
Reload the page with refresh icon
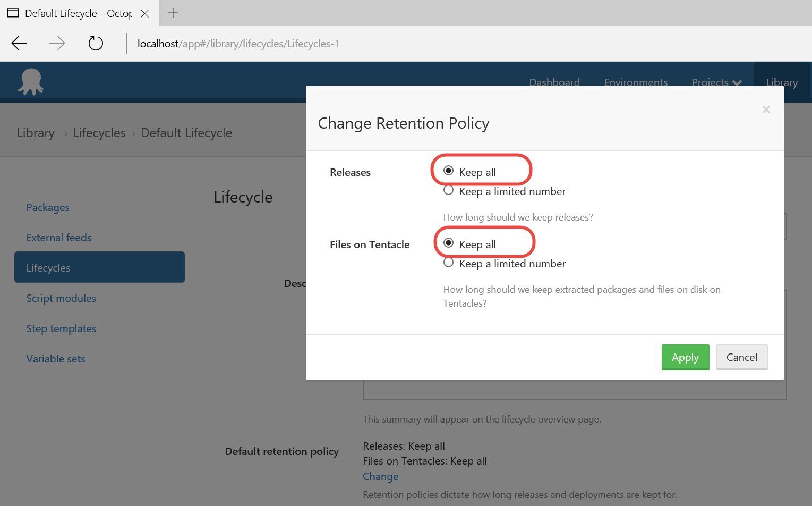[96, 43]
